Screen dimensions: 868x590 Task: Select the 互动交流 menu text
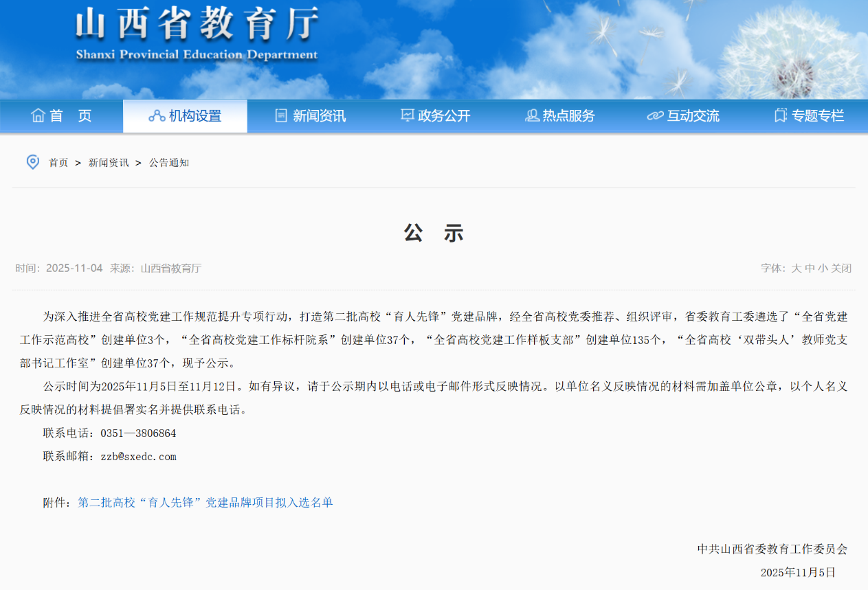click(x=693, y=116)
